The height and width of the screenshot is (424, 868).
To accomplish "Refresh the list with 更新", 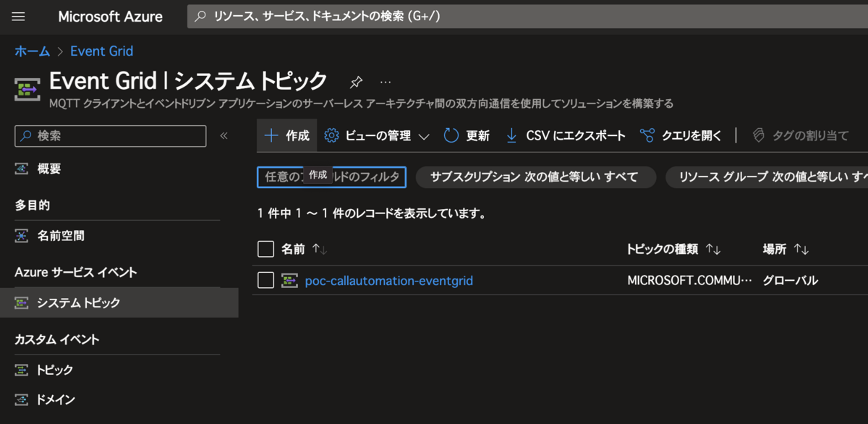I will 467,135.
